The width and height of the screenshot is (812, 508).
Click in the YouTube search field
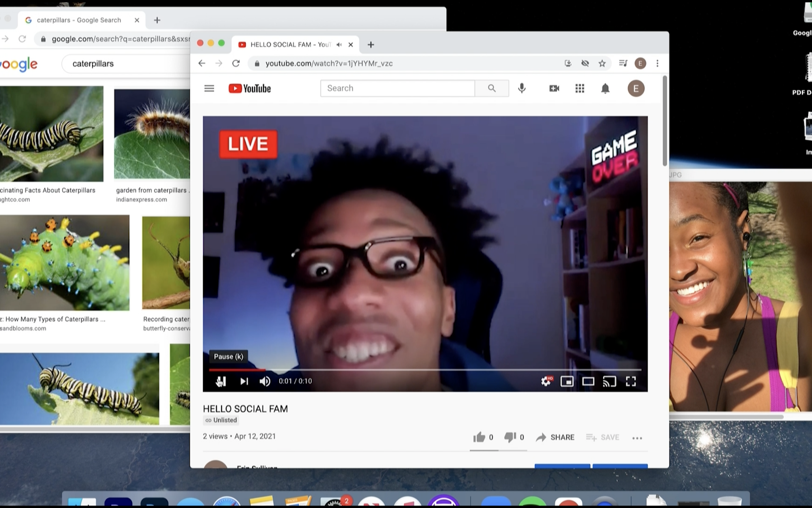(x=398, y=88)
